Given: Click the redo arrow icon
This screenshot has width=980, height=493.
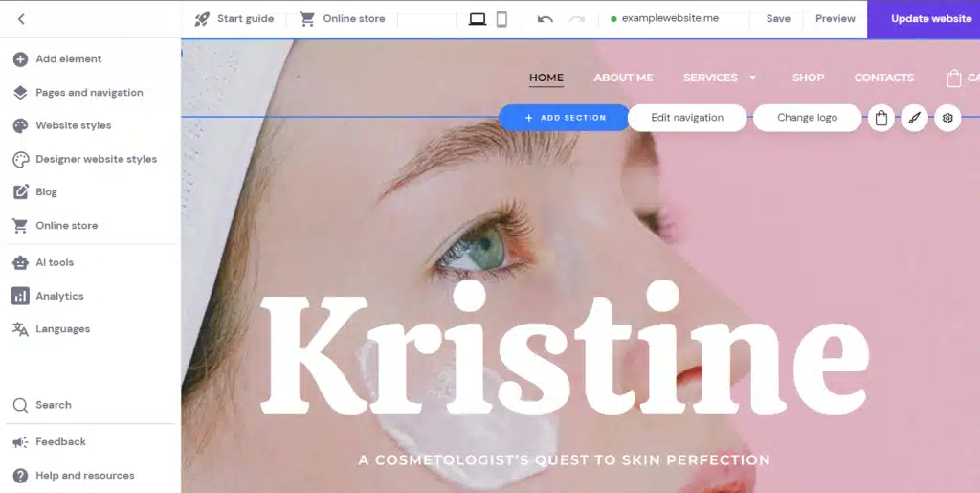Looking at the screenshot, I should tap(576, 19).
